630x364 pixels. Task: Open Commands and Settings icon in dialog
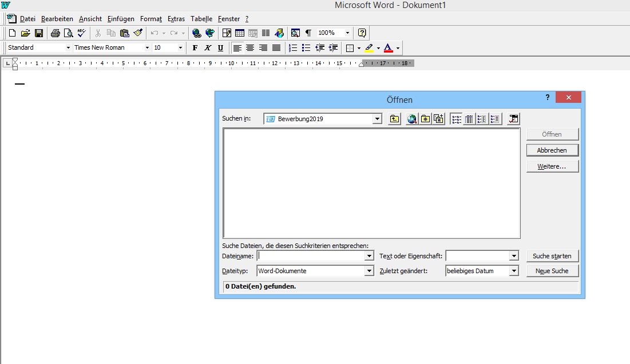pos(513,119)
